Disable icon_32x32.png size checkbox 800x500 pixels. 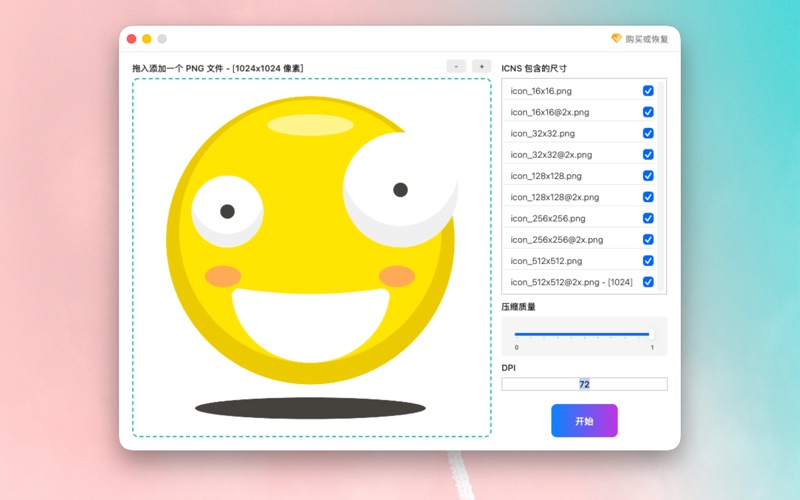click(648, 133)
